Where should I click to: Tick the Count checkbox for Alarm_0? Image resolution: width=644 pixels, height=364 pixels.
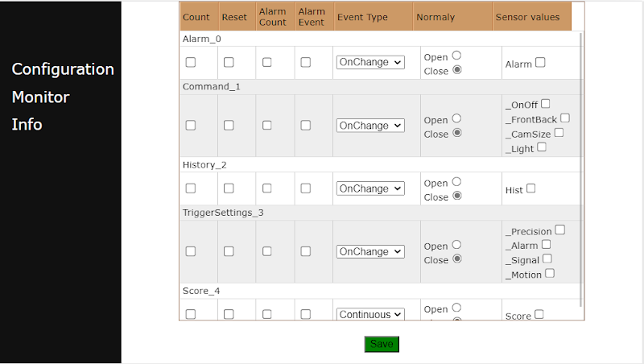pyautogui.click(x=191, y=62)
